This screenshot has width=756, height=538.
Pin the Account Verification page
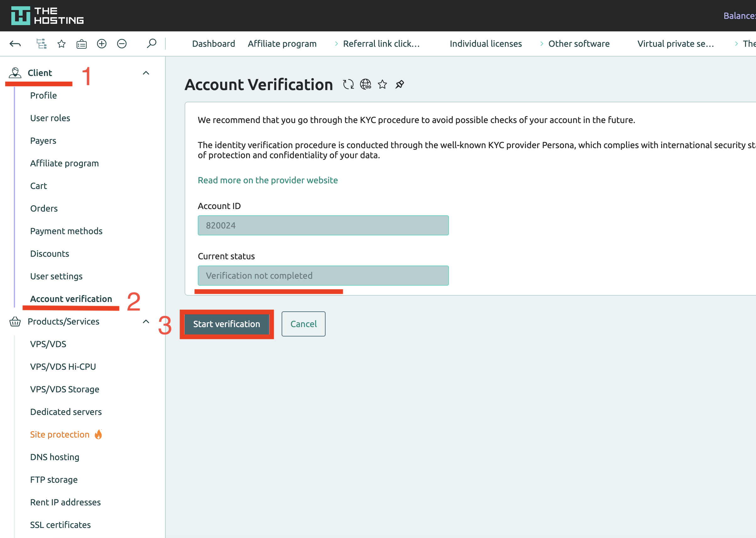tap(400, 84)
